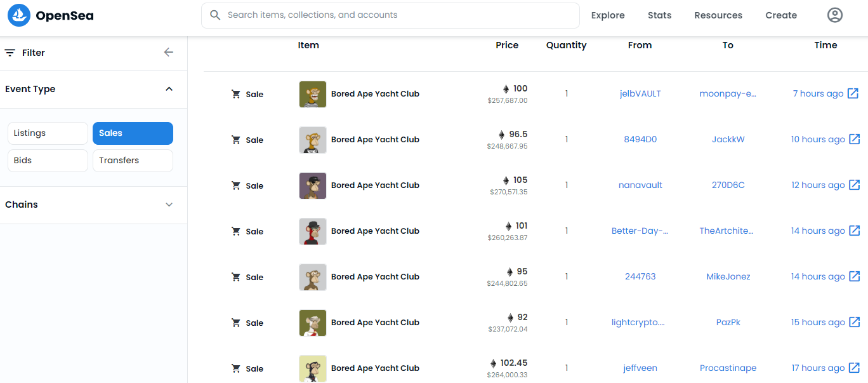Expand the Chains section
Screen dimensions: 868x383
click(x=169, y=205)
